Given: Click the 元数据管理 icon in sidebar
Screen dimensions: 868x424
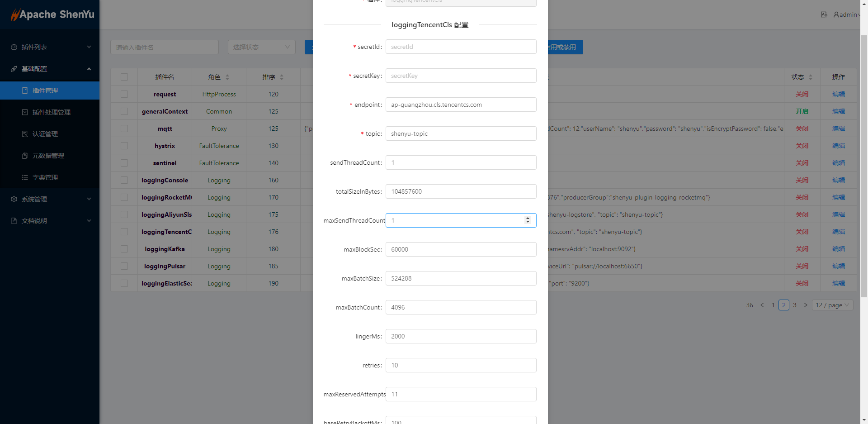Looking at the screenshot, I should click(25, 156).
